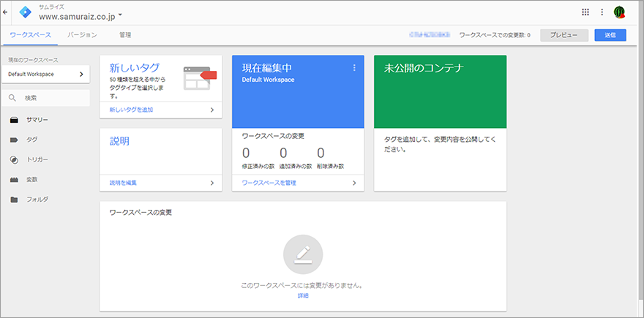The image size is (644, 318).
Task: Open the Default Workspace selector
Action: click(45, 74)
